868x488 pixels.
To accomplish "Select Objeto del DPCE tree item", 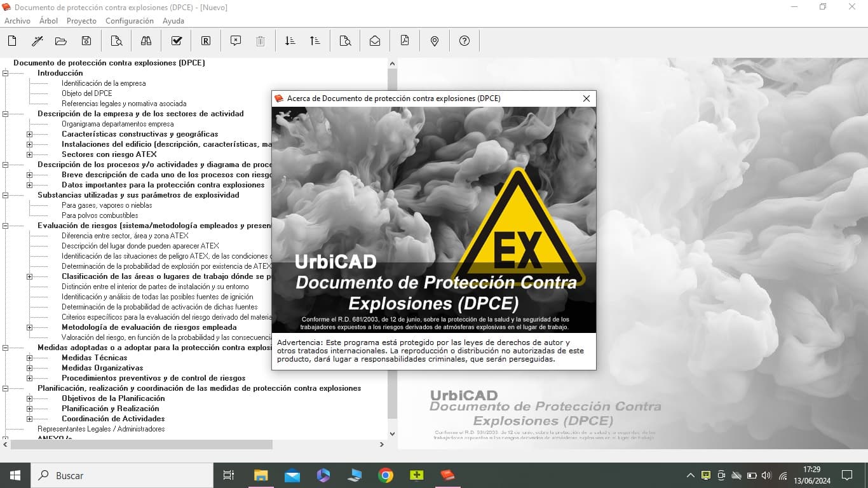I will (x=87, y=93).
